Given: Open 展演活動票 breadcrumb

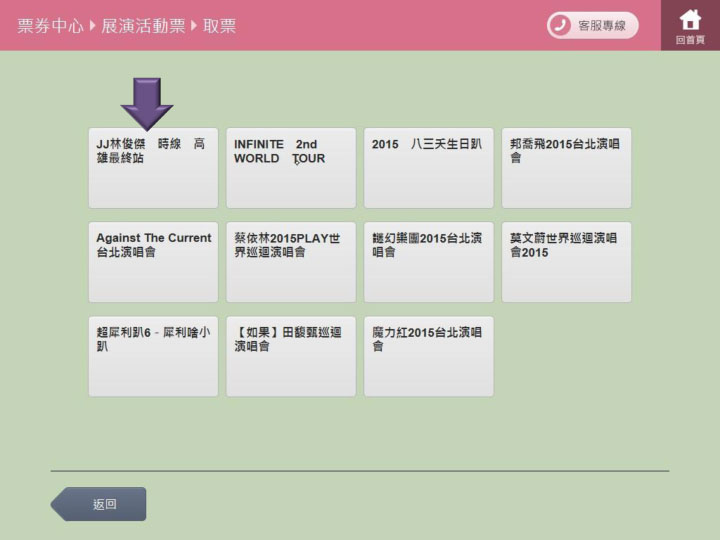Looking at the screenshot, I should point(143,26).
